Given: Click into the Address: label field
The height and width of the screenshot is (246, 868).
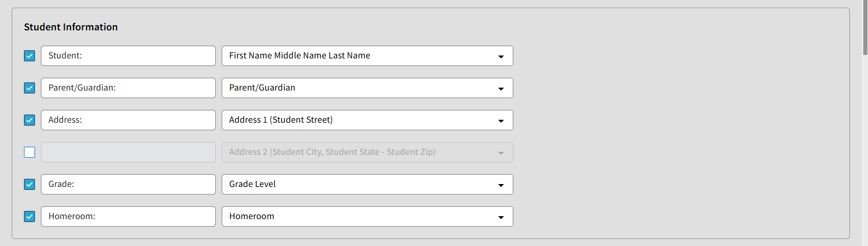Looking at the screenshot, I should [x=128, y=120].
